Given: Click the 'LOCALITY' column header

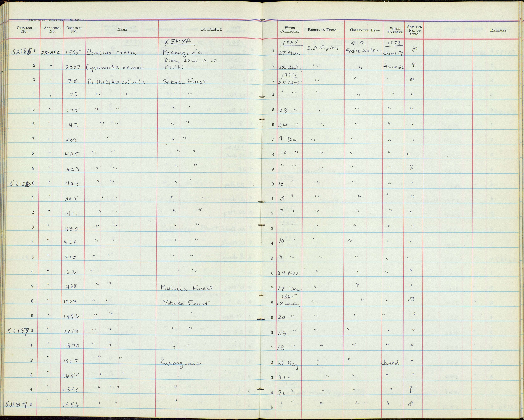Looking at the screenshot, I should (x=211, y=29).
